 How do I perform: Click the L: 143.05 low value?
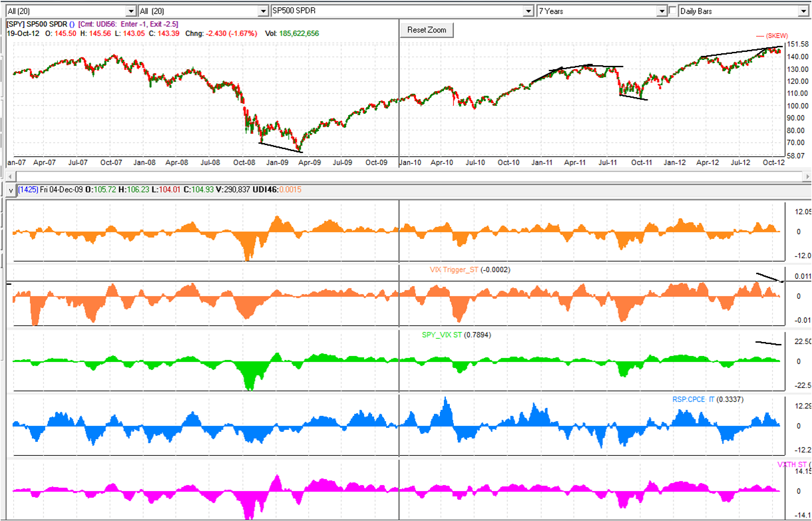pyautogui.click(x=128, y=33)
